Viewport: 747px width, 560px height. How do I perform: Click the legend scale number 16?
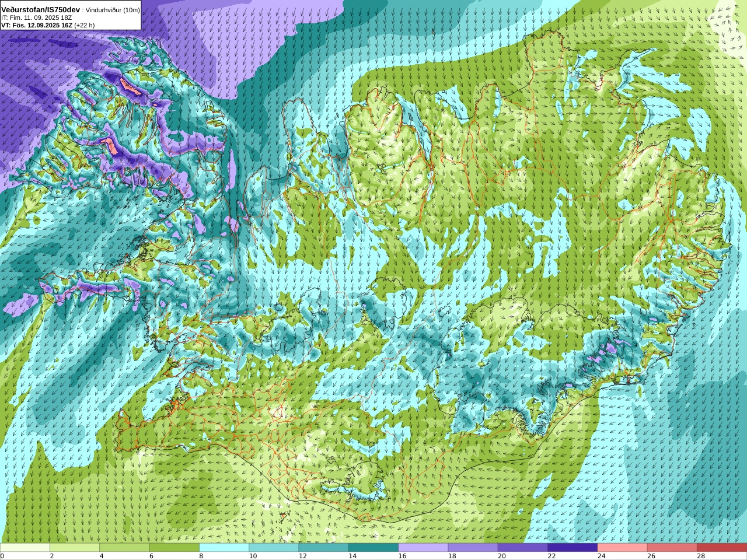tap(402, 556)
